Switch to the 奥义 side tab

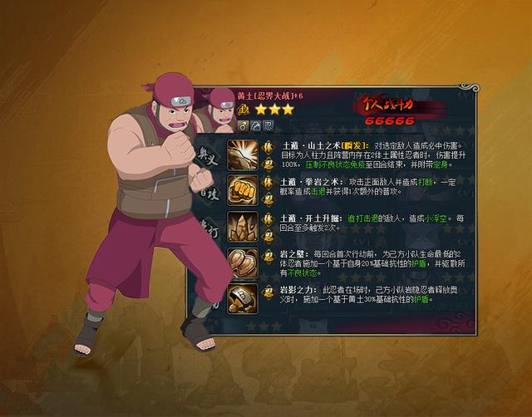[x=208, y=157]
